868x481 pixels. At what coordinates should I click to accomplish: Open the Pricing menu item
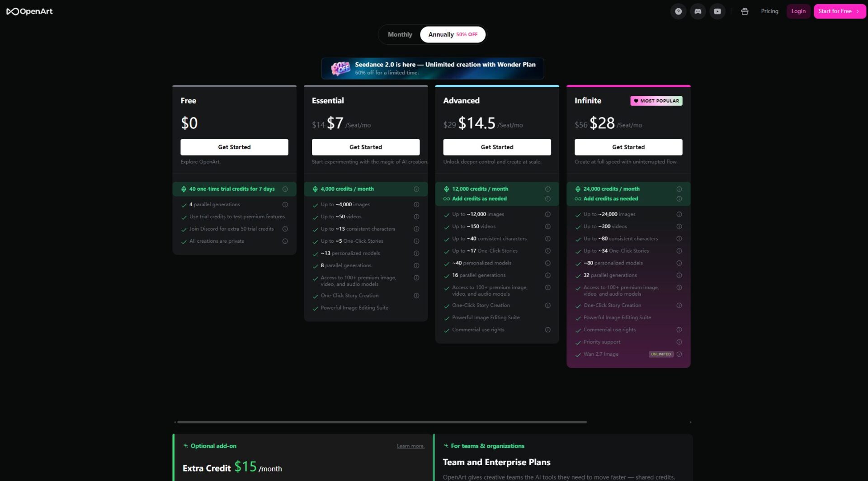tap(769, 11)
